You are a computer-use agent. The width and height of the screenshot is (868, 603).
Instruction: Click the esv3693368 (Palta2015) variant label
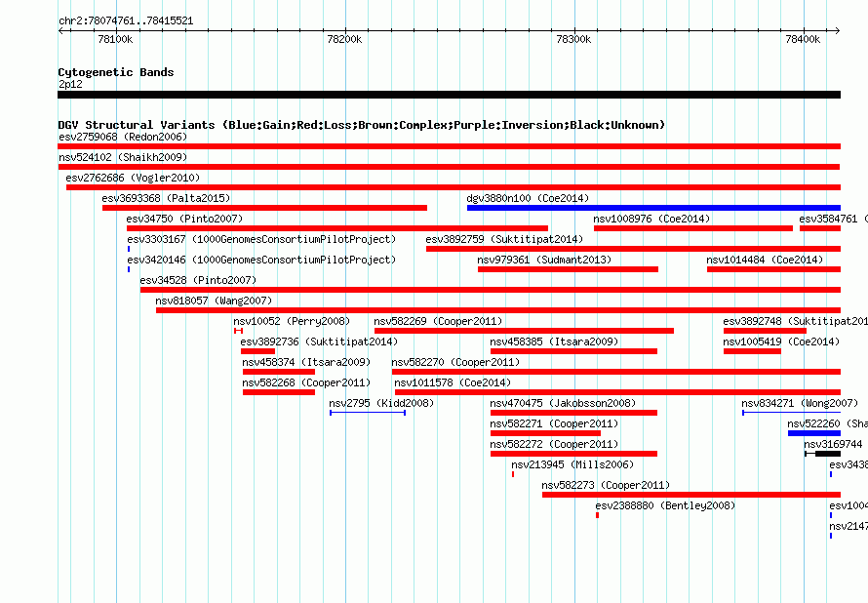pyautogui.click(x=166, y=198)
